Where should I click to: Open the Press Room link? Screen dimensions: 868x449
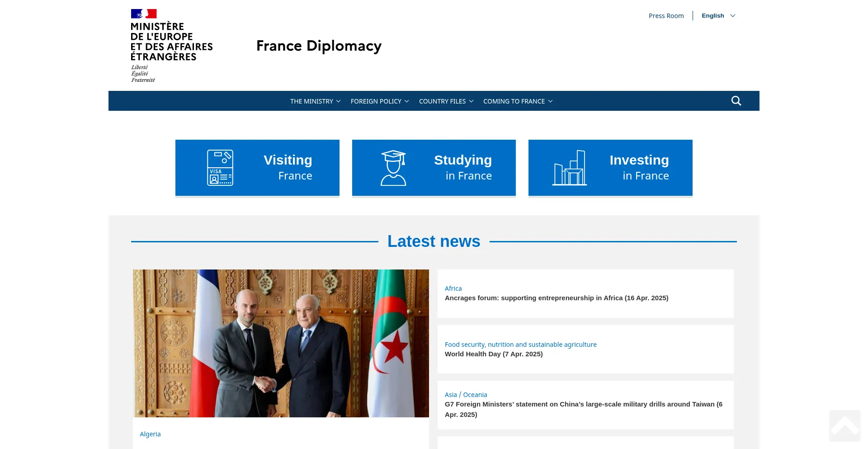pyautogui.click(x=666, y=16)
